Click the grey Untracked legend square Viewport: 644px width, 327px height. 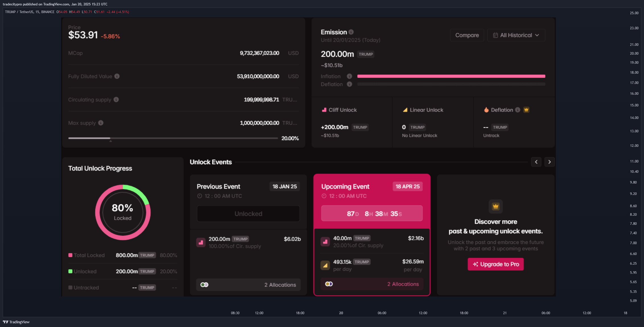pyautogui.click(x=70, y=287)
